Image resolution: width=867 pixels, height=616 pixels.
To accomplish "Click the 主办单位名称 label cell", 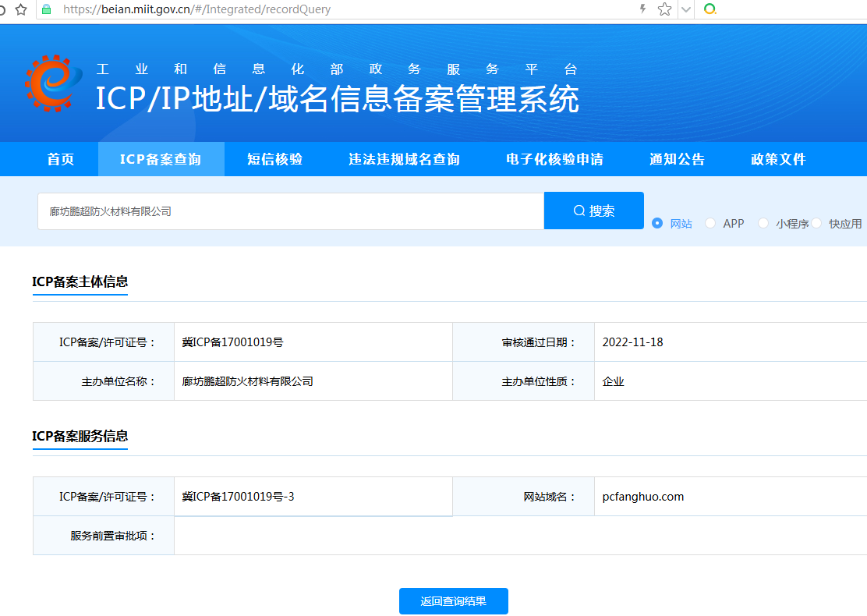I will pyautogui.click(x=104, y=381).
